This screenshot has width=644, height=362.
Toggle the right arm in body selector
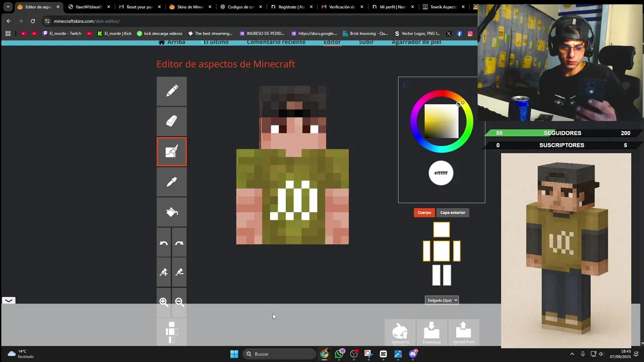456,251
